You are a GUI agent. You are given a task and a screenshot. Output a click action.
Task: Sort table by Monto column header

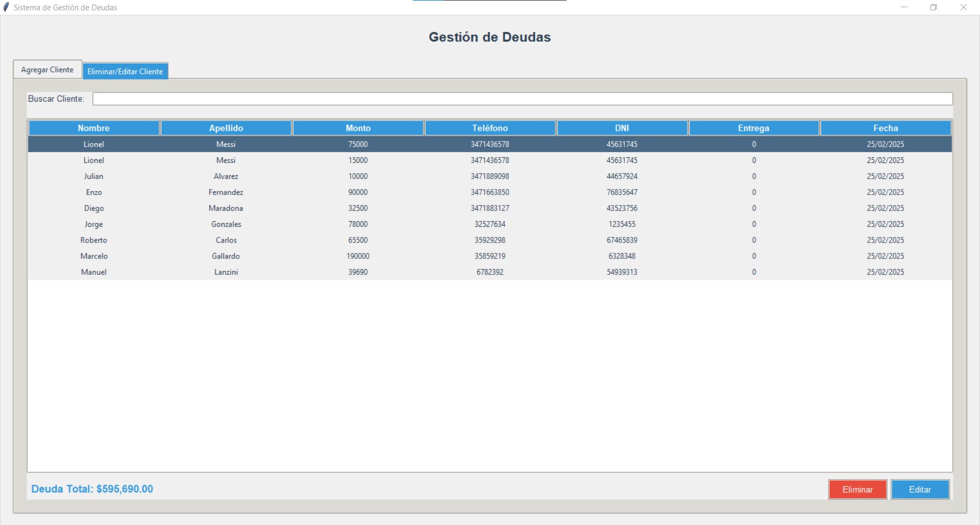click(x=358, y=128)
